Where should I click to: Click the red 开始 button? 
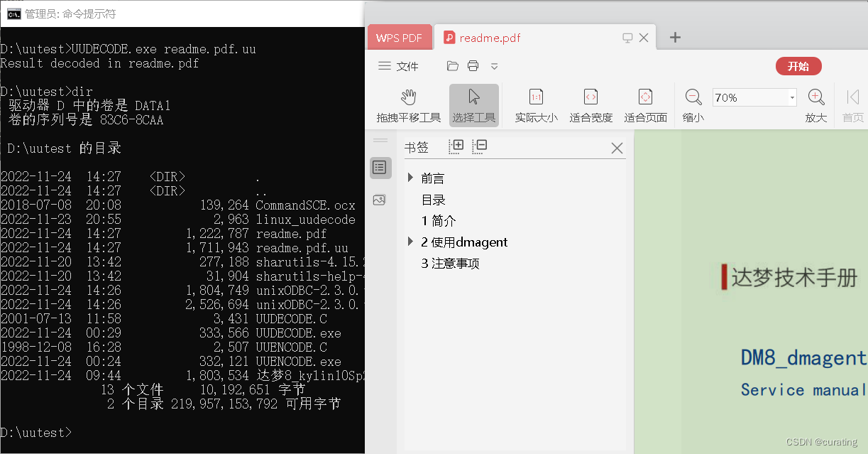click(798, 65)
